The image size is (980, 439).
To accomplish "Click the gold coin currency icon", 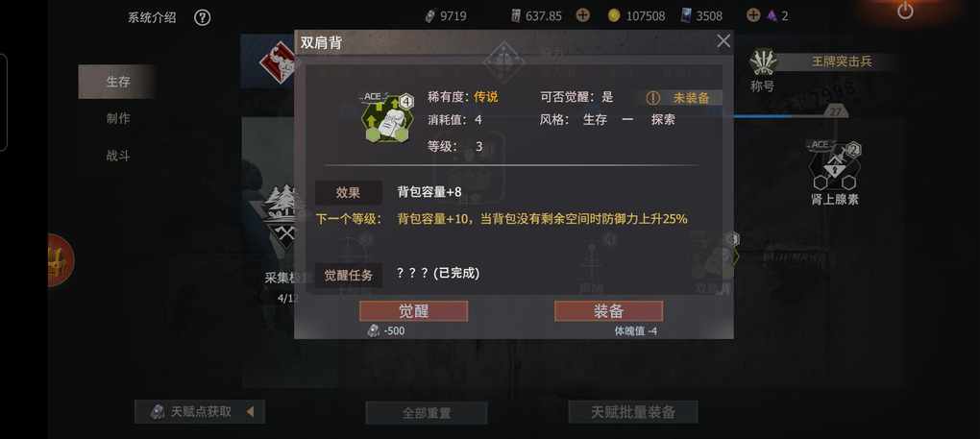I will (614, 15).
